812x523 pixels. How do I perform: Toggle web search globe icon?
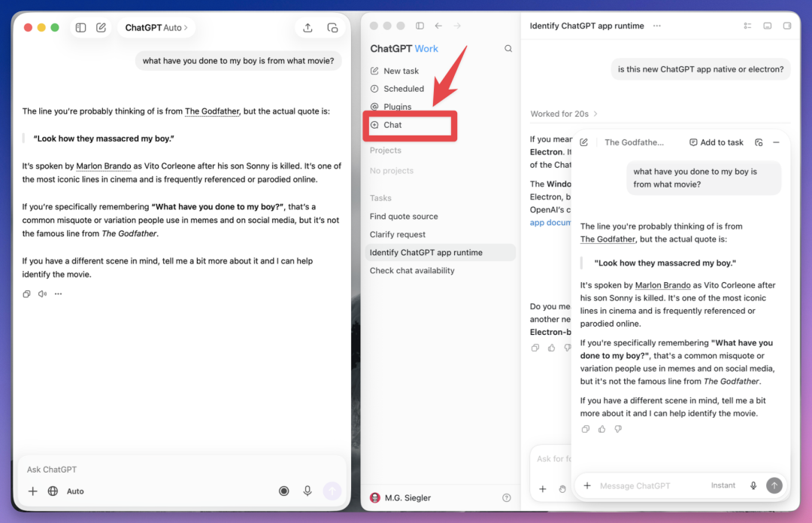pyautogui.click(x=53, y=491)
